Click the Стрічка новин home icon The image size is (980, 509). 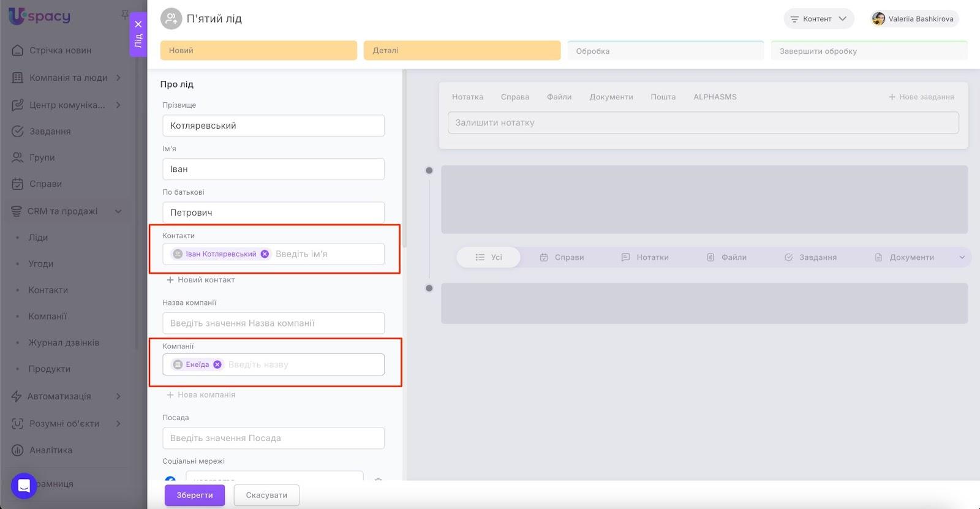coord(18,50)
